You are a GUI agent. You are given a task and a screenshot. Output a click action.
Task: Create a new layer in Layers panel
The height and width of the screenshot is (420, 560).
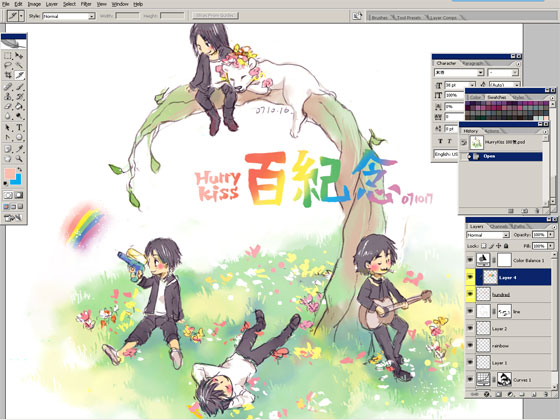pyautogui.click(x=534, y=394)
